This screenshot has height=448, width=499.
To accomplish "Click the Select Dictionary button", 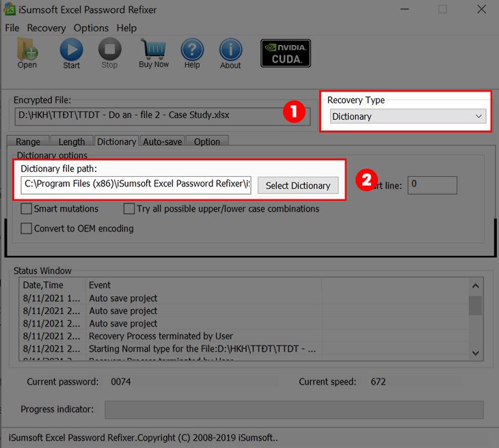I will tap(297, 185).
